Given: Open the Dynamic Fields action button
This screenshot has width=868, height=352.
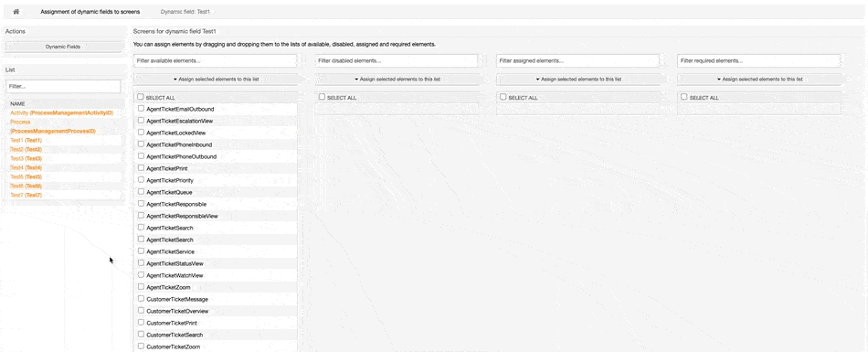Looking at the screenshot, I should 63,48.
